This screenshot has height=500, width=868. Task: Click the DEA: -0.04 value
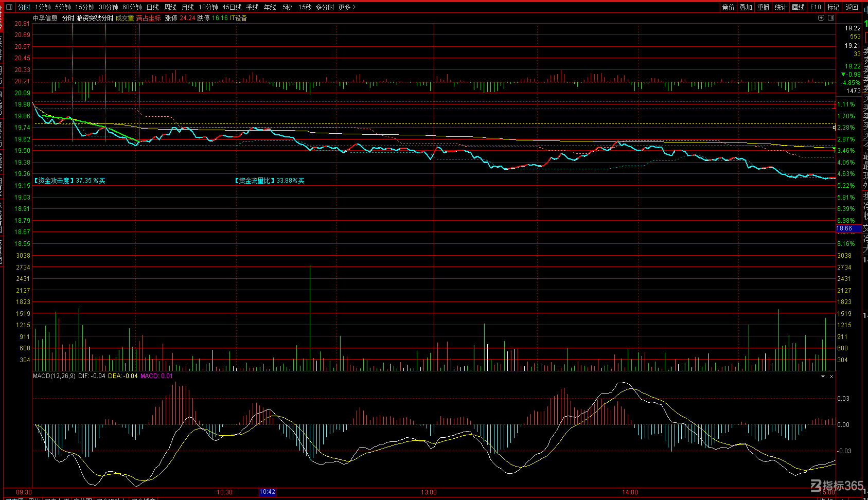tap(123, 376)
